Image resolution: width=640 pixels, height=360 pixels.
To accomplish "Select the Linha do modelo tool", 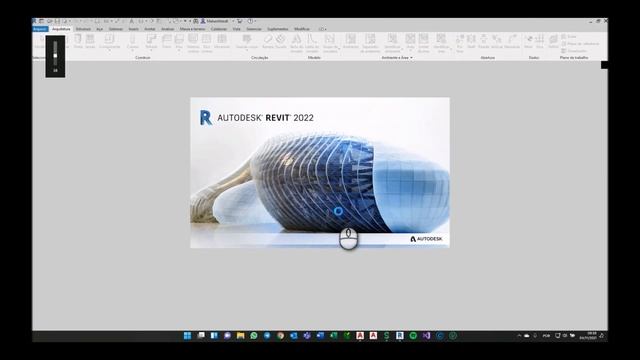I will (312, 43).
